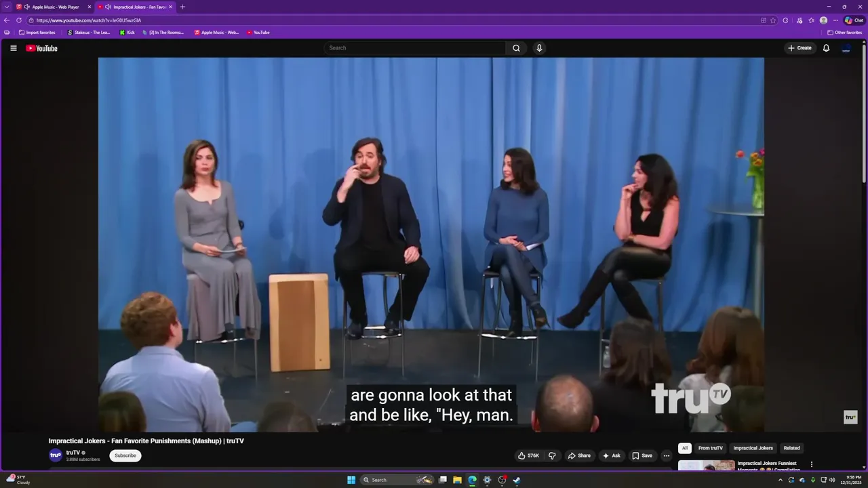Close the Impractical Jokers browser tab
The width and height of the screenshot is (868, 488).
(x=170, y=7)
